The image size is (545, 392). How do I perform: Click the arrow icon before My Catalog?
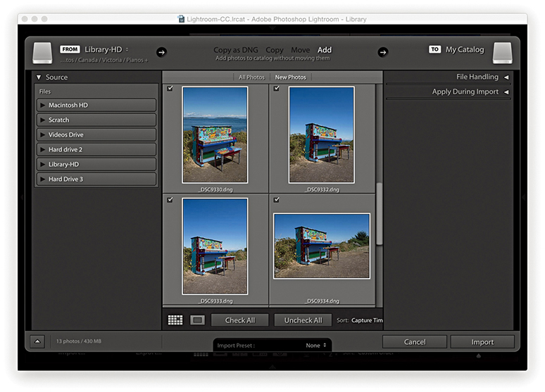click(x=383, y=51)
